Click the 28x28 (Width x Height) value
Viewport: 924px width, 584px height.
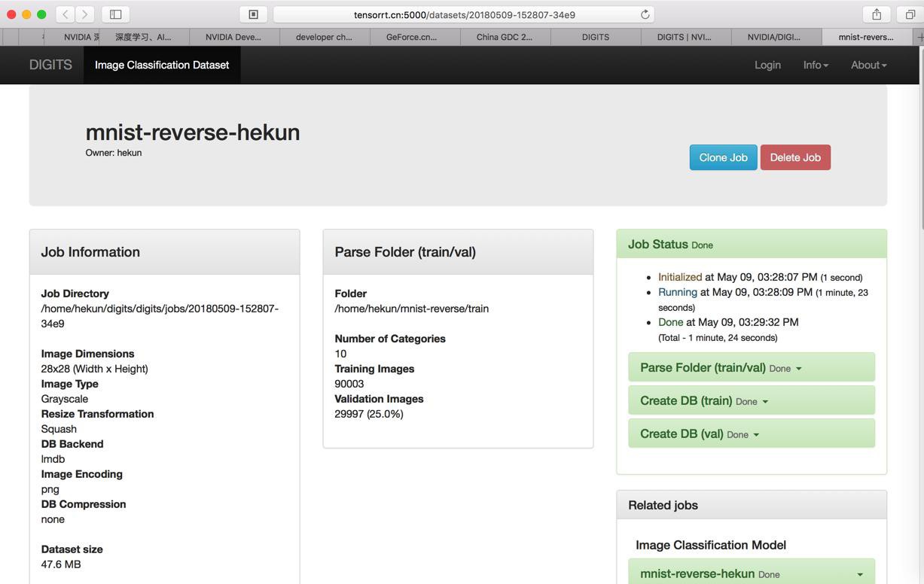94,369
